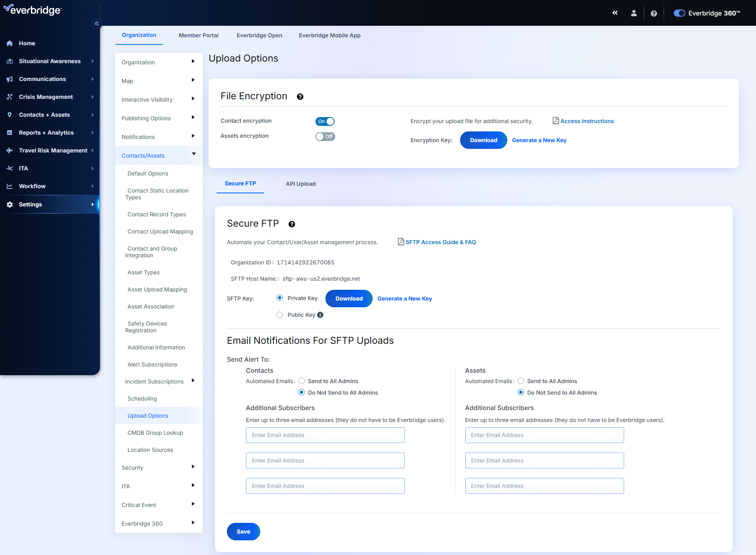
Task: Click the File Encryption help icon
Action: tap(300, 96)
